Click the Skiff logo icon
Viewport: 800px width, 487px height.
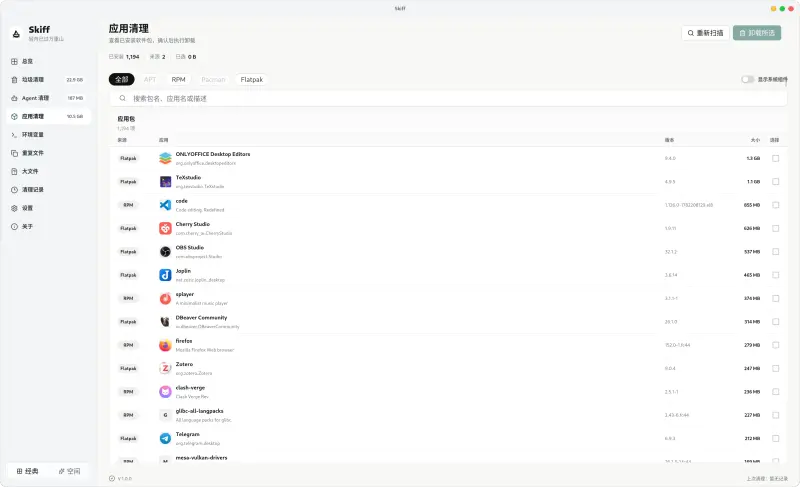(x=16, y=34)
